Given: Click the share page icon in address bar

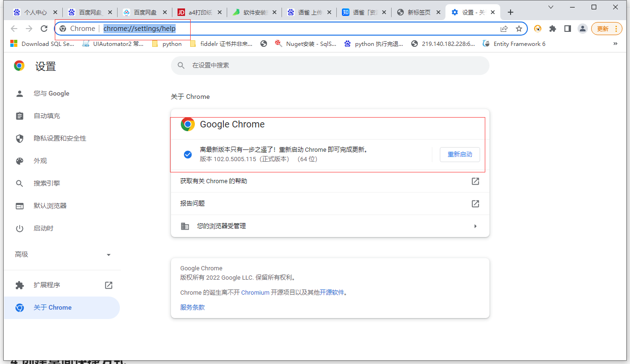Looking at the screenshot, I should (x=504, y=29).
